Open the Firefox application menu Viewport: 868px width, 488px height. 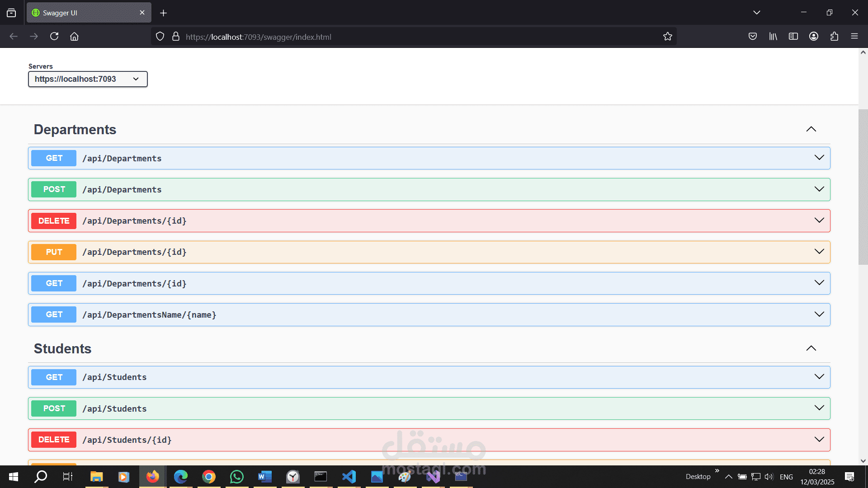point(855,36)
